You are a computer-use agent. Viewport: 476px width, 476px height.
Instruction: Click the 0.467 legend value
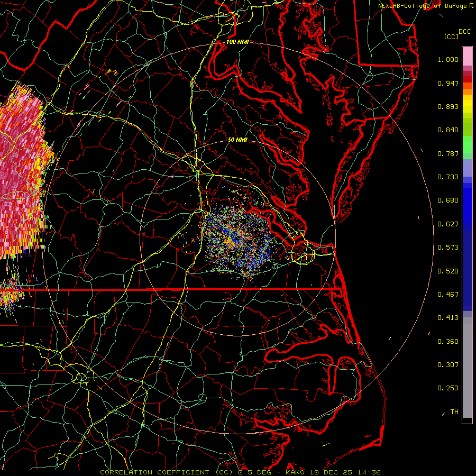448,295
